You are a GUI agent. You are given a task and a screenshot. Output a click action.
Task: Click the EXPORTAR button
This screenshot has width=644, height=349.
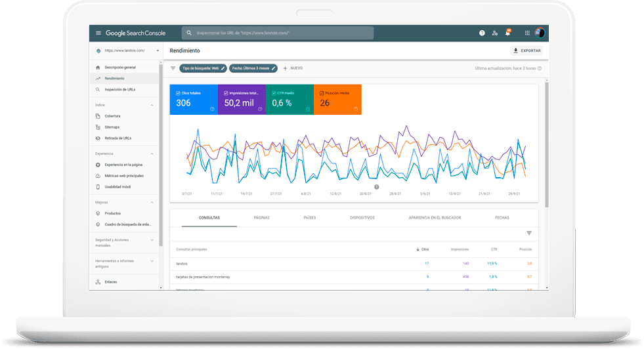coord(527,51)
